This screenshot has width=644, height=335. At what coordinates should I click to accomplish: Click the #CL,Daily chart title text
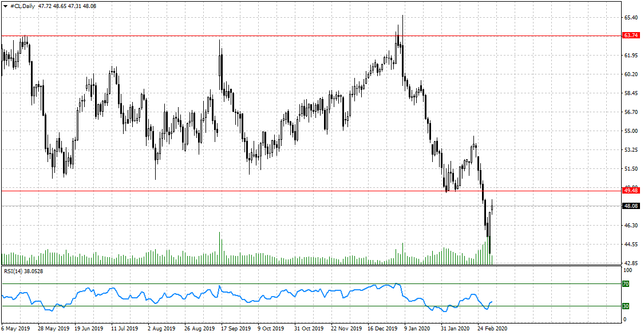(x=23, y=6)
